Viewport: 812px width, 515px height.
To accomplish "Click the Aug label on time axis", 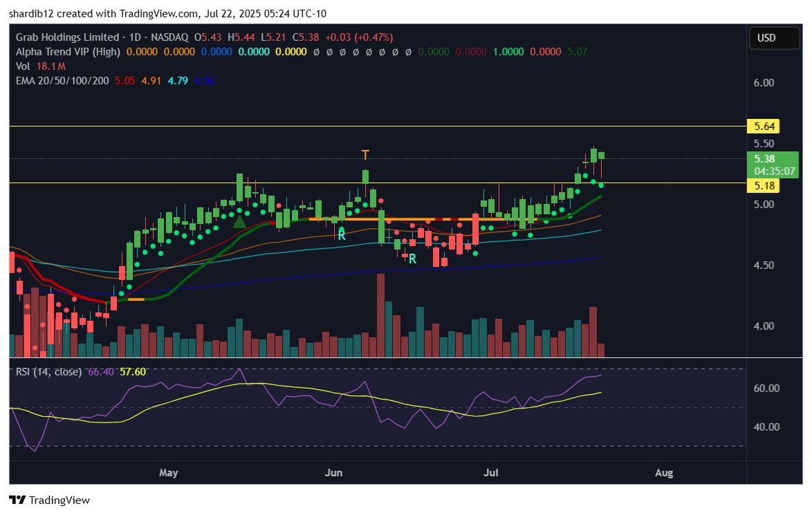I will [x=664, y=473].
